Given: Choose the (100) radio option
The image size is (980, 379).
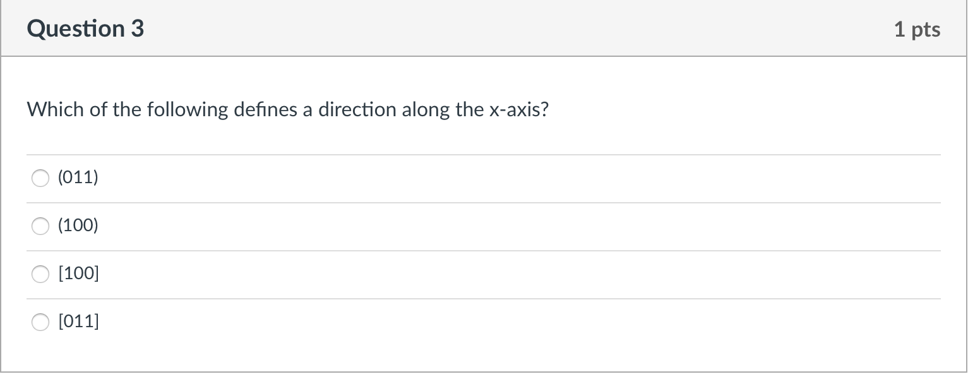Looking at the screenshot, I should pos(40,227).
